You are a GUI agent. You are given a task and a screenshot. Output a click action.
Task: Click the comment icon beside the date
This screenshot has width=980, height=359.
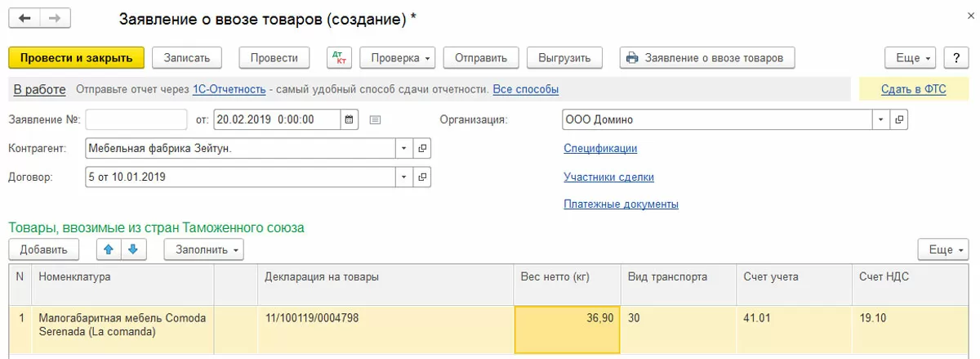point(376,119)
